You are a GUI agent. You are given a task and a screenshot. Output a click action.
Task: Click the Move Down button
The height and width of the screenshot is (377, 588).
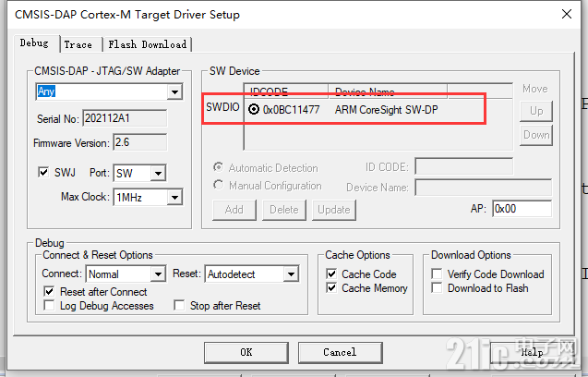point(536,135)
